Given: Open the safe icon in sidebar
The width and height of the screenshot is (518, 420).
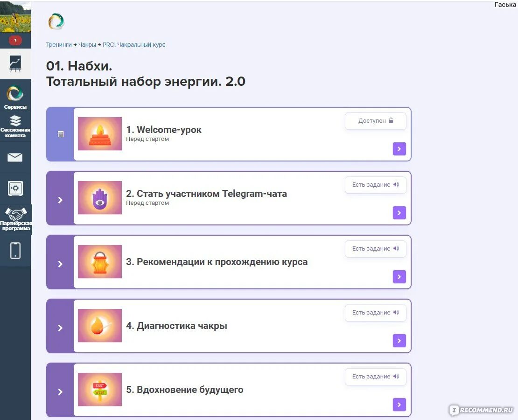Looking at the screenshot, I should [15, 189].
